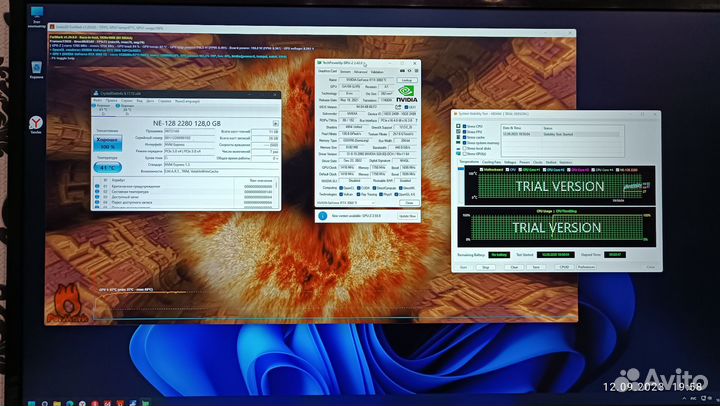The height and width of the screenshot is (406, 720).
Task: Click the NE-128 2280 128,0 GB drive title
Action: [x=186, y=123]
